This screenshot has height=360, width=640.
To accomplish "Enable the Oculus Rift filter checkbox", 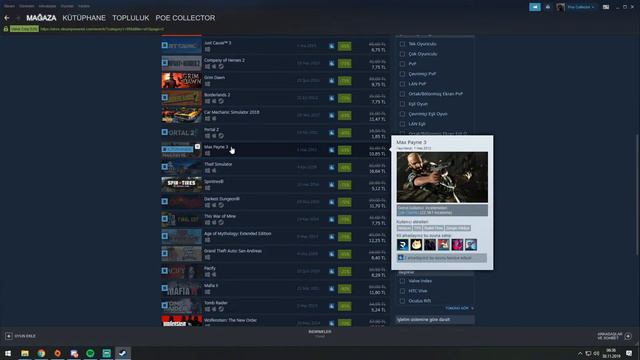I will [402, 301].
